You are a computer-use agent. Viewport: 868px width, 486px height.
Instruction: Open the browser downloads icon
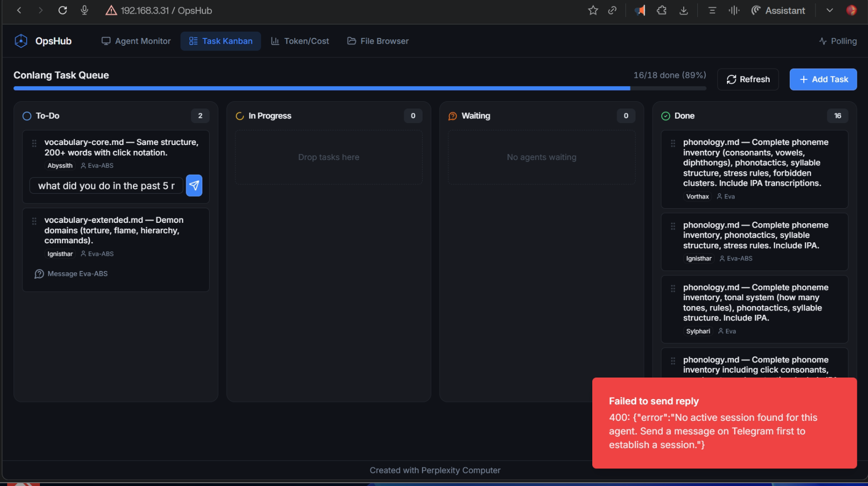click(684, 10)
